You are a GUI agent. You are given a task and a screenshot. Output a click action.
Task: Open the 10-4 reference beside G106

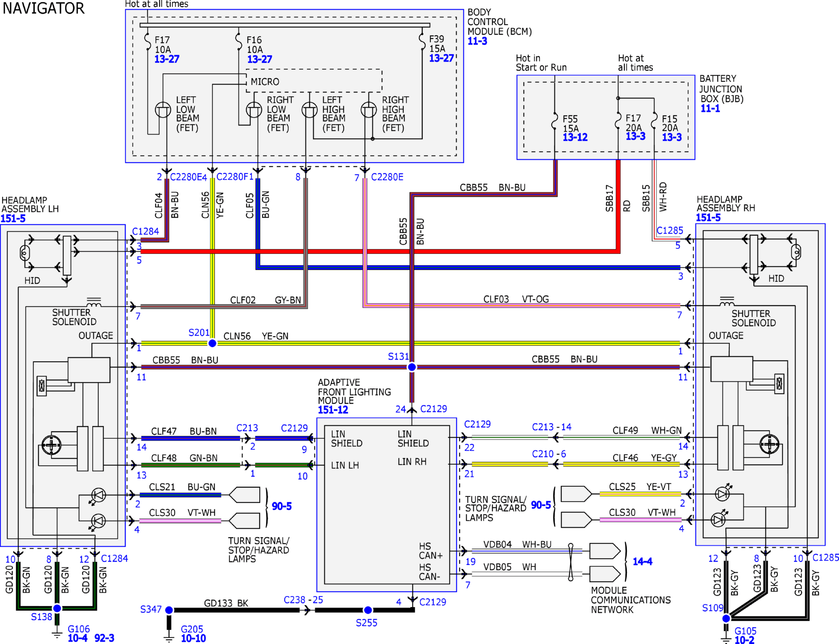(78, 638)
